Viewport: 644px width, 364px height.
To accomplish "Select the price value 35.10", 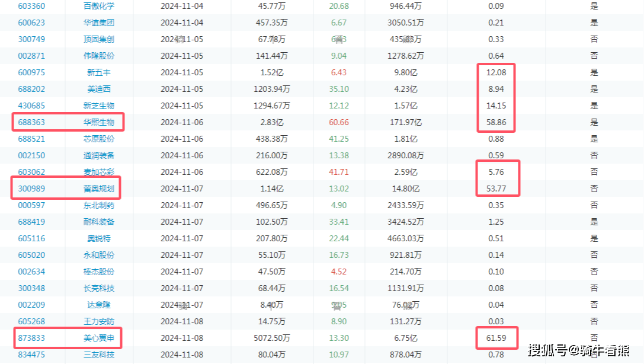I will tap(339, 89).
